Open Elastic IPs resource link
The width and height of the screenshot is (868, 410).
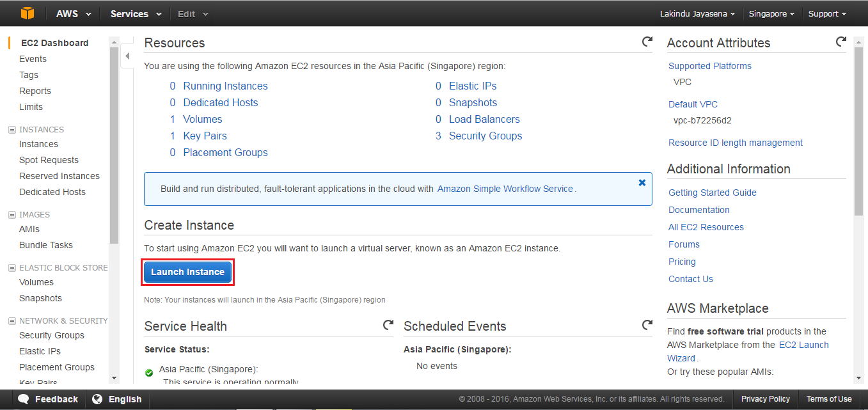473,86
